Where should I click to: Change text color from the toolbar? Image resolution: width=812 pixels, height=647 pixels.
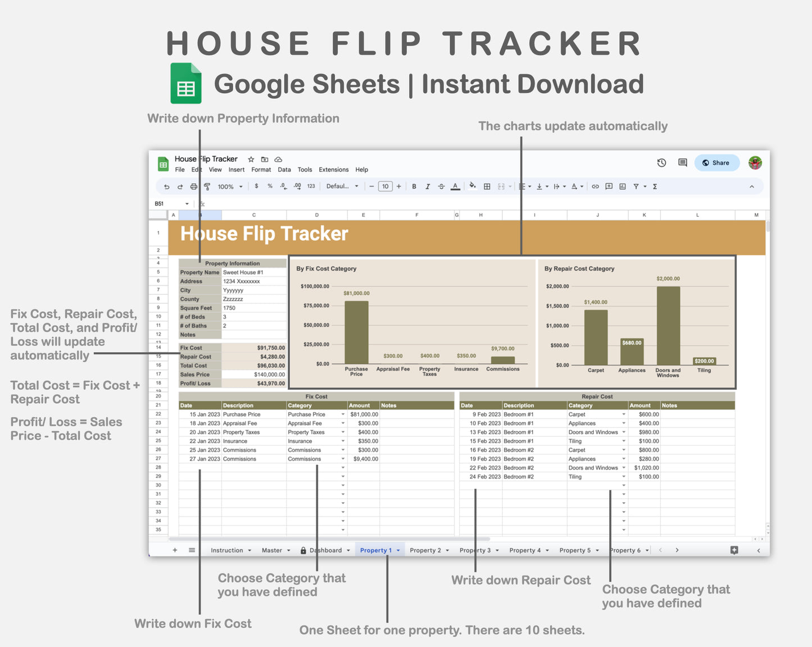click(455, 186)
